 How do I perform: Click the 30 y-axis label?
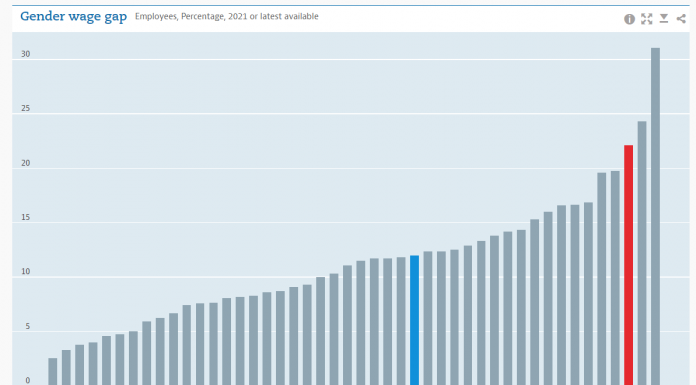(26, 54)
